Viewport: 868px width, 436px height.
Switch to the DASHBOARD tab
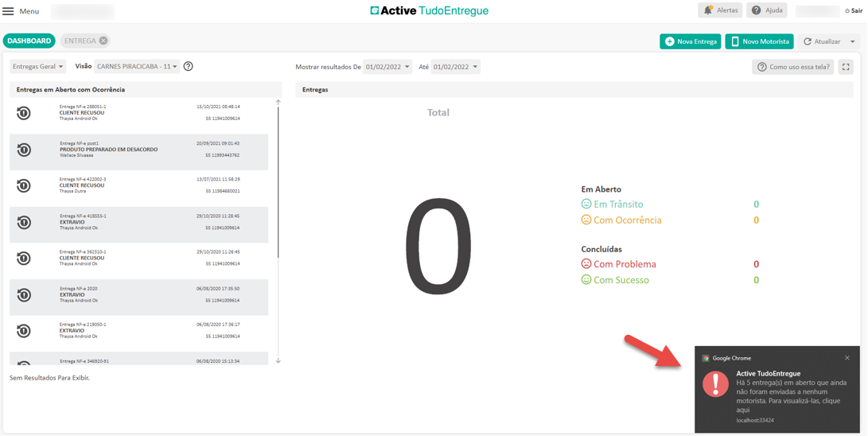pos(29,41)
